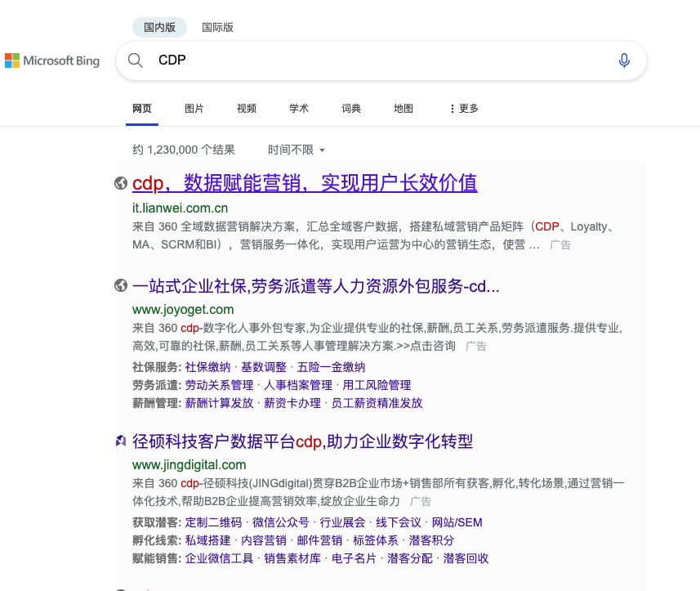Screen dimensions: 700x591
Task: Open result 径硕科技客户数据平台cdp
Action: (x=303, y=441)
